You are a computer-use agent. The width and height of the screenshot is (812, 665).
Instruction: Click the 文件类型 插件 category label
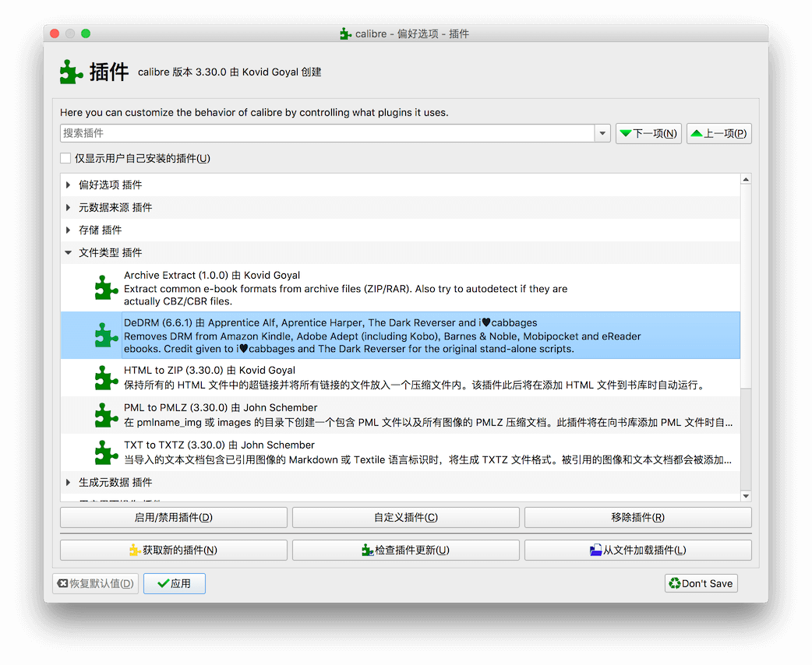(111, 252)
